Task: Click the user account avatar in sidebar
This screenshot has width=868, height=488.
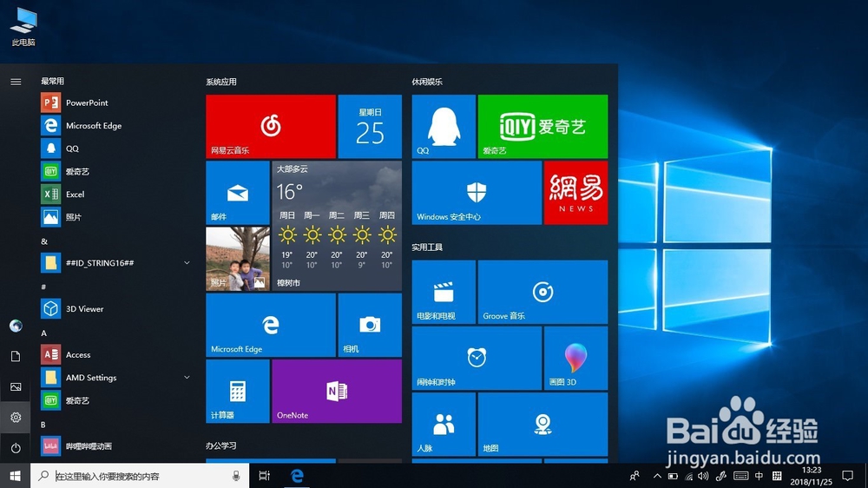Action: point(16,326)
